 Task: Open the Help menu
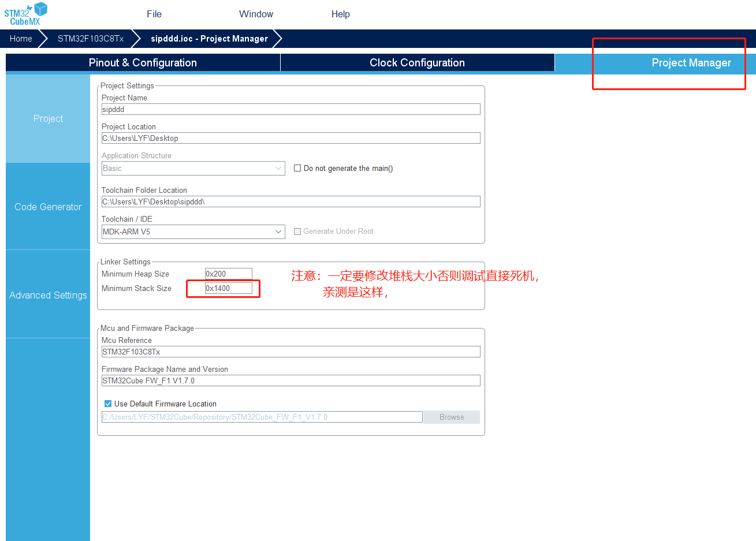(x=340, y=14)
